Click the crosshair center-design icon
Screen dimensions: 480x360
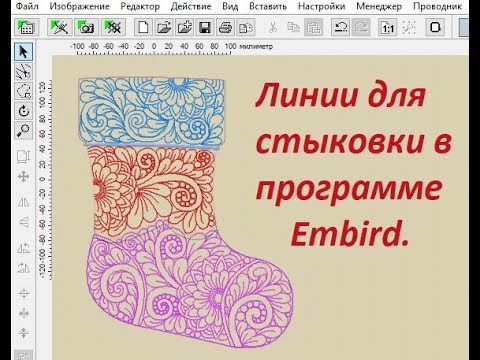click(24, 293)
